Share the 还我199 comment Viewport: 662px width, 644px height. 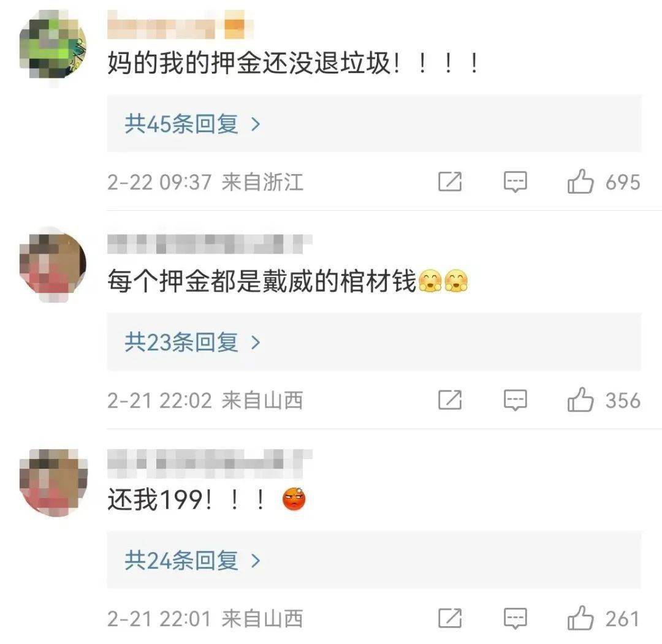pyautogui.click(x=450, y=619)
